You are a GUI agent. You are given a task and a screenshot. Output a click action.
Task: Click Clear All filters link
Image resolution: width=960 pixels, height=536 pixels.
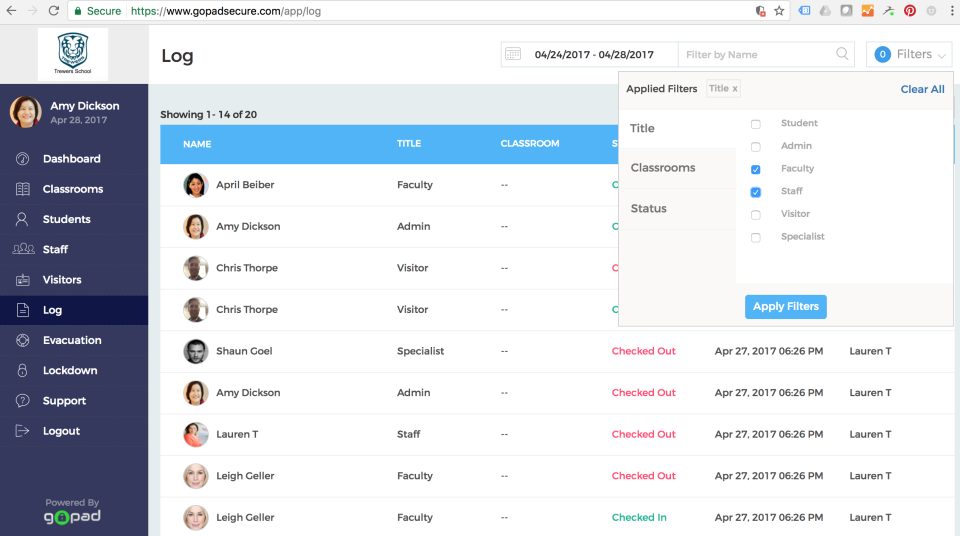coord(922,89)
